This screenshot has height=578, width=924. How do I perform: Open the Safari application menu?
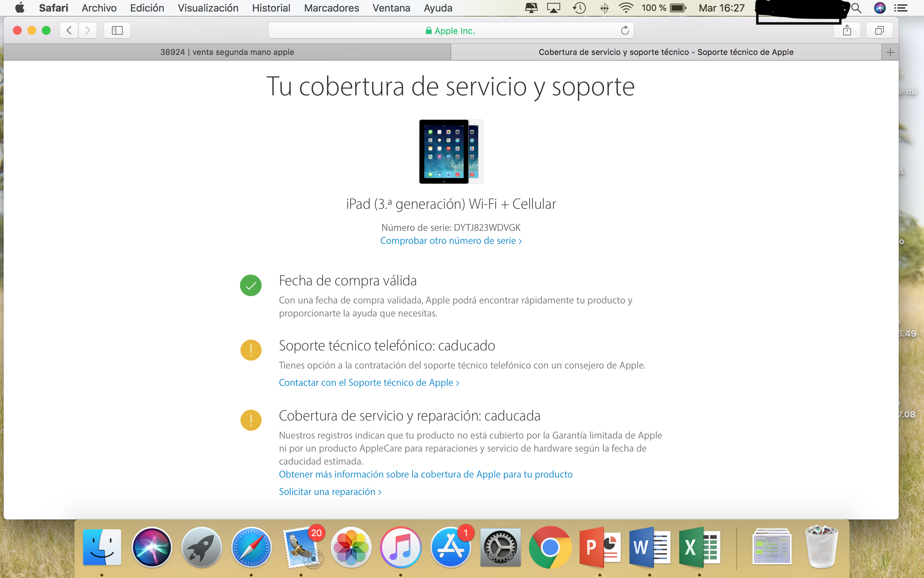click(53, 8)
